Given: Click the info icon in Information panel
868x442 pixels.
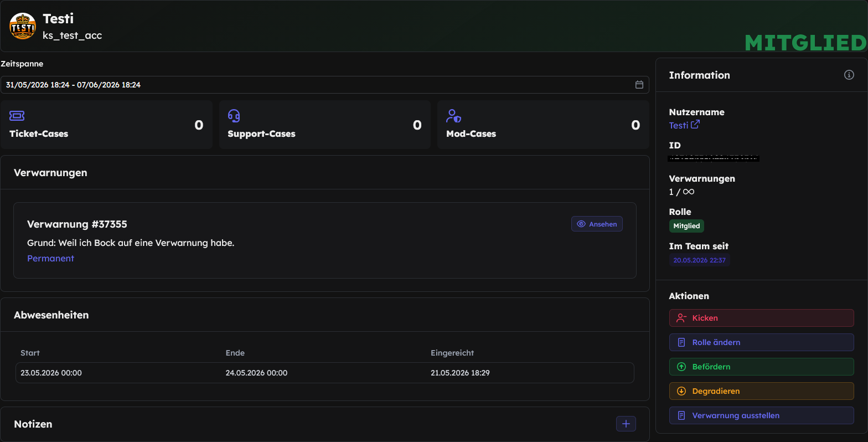Looking at the screenshot, I should (849, 75).
